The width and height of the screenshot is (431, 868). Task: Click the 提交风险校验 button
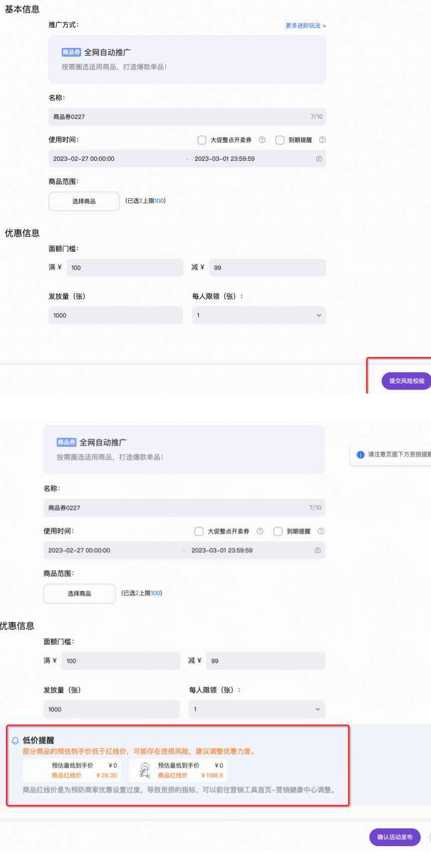click(407, 381)
